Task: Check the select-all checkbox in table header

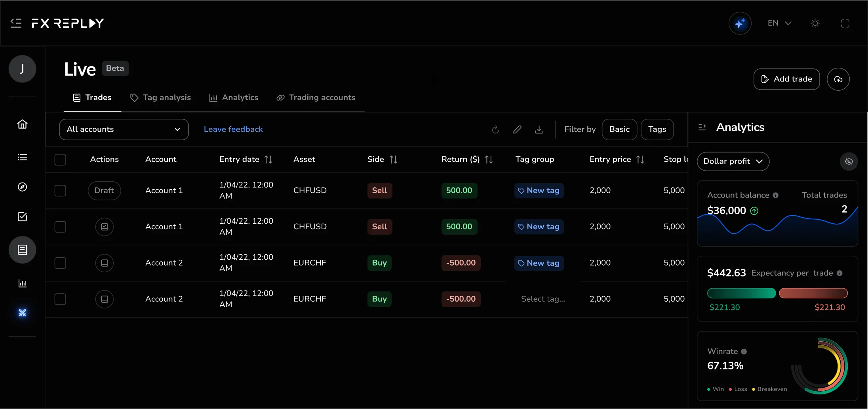Action: pyautogui.click(x=60, y=160)
